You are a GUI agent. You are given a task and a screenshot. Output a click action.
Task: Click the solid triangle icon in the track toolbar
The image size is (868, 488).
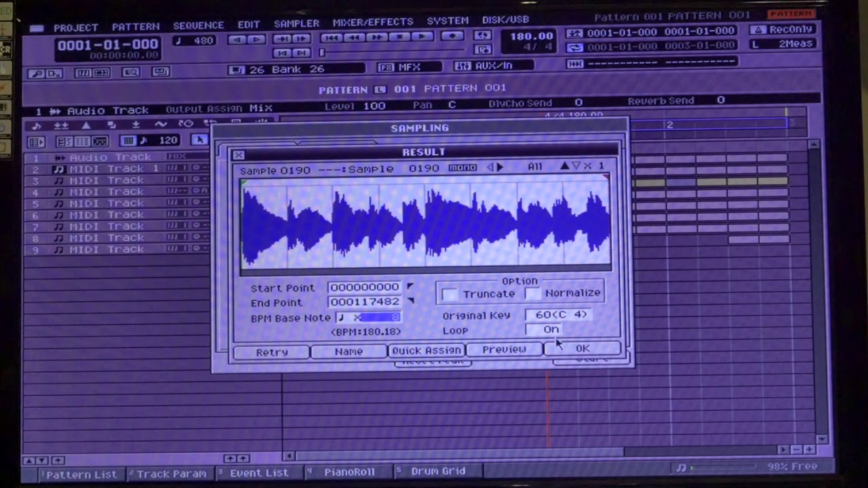[x=86, y=125]
